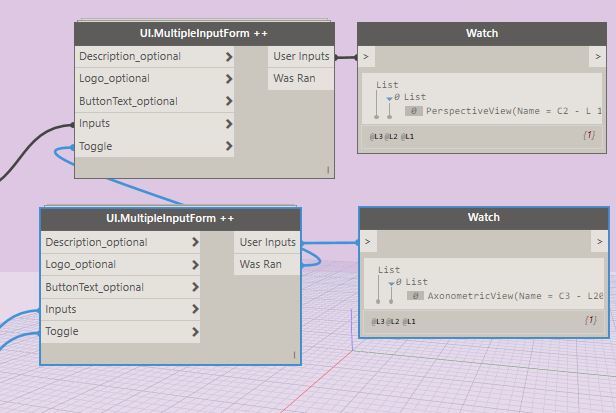Collapse nested List in AxonometricView Watch node

coord(391,283)
